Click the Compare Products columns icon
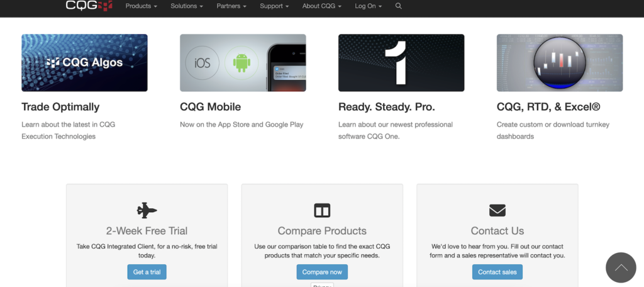The height and width of the screenshot is (287, 644). pyautogui.click(x=322, y=210)
